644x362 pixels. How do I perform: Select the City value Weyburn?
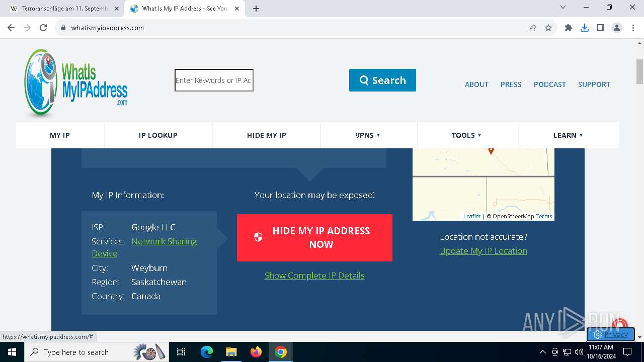(149, 268)
